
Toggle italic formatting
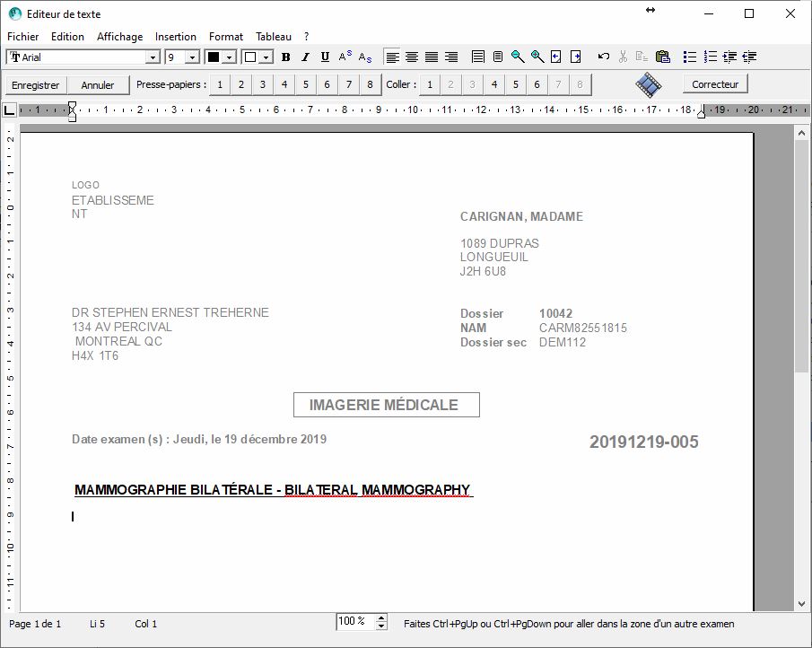coord(305,57)
